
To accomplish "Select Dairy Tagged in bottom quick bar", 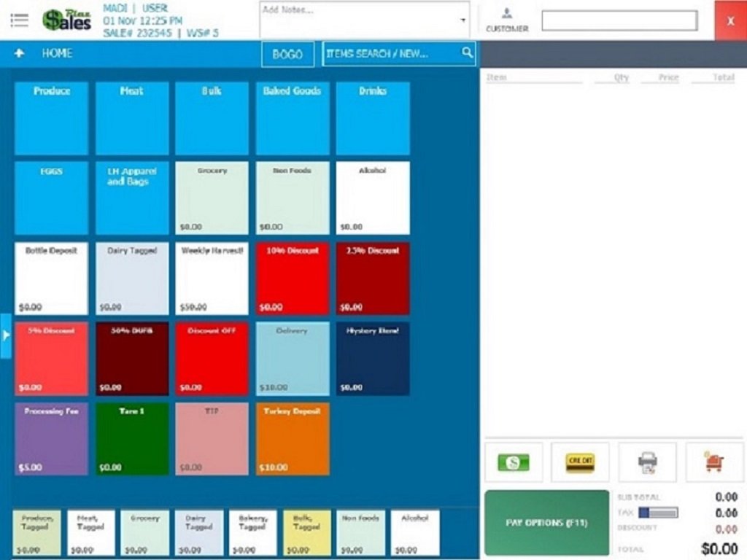I will pyautogui.click(x=198, y=532).
